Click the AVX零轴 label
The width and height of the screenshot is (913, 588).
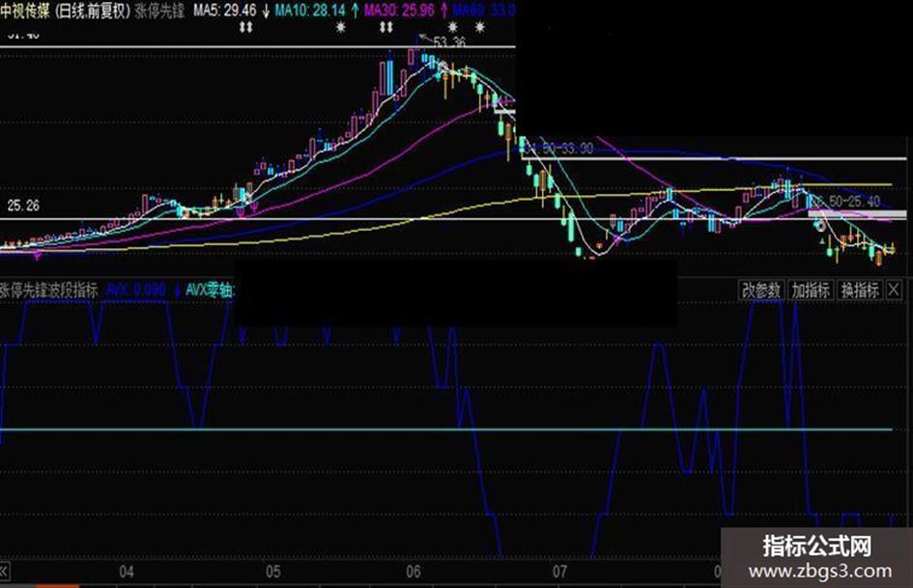(209, 290)
